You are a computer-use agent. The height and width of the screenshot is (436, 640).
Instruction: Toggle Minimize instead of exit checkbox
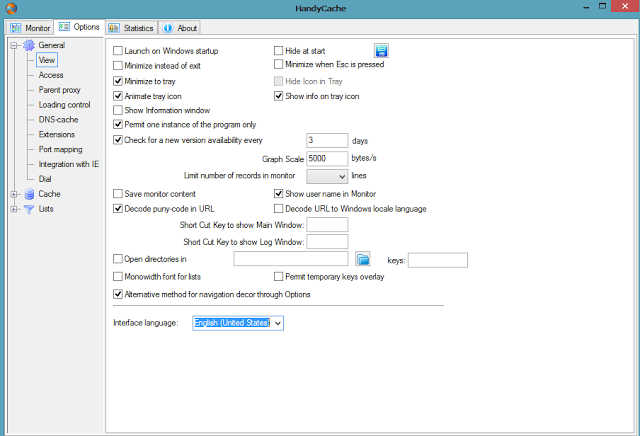coord(118,66)
